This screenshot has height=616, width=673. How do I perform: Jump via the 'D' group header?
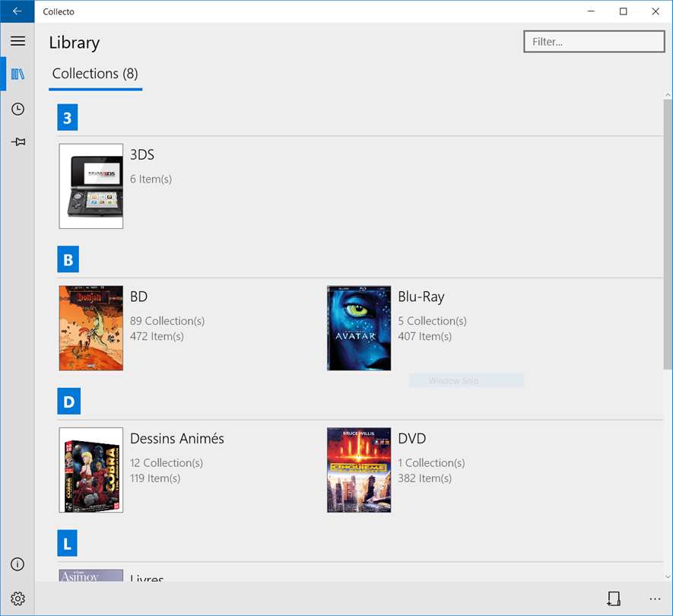(x=68, y=402)
